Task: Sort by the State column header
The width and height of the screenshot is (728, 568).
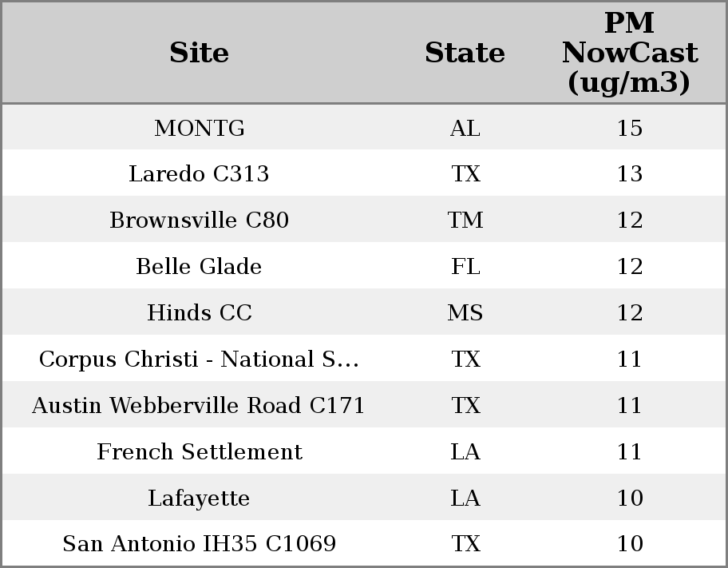Action: (465, 53)
